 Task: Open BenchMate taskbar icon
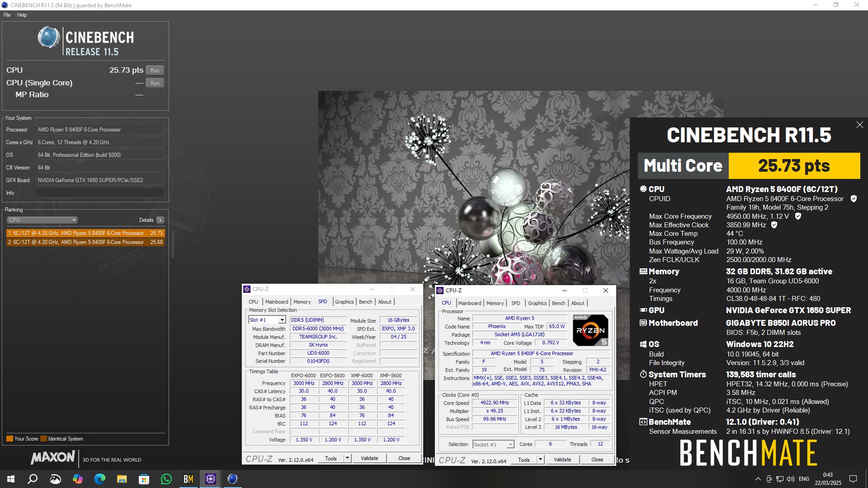(188, 479)
